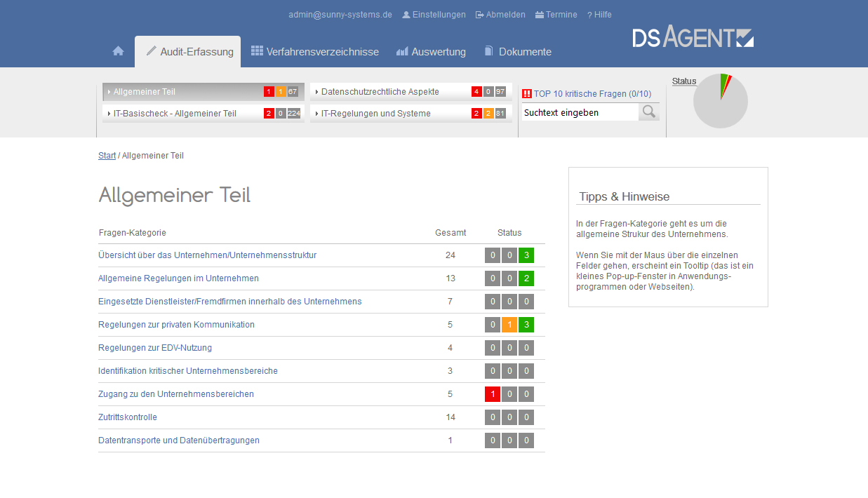The height and width of the screenshot is (498, 868).
Task: Click Abmelden to log out
Action: pos(500,15)
